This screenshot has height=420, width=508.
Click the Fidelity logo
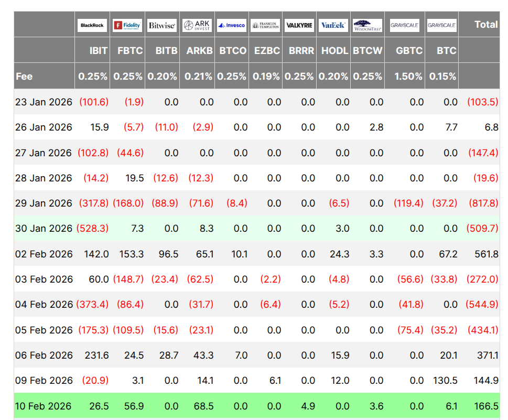(x=127, y=25)
